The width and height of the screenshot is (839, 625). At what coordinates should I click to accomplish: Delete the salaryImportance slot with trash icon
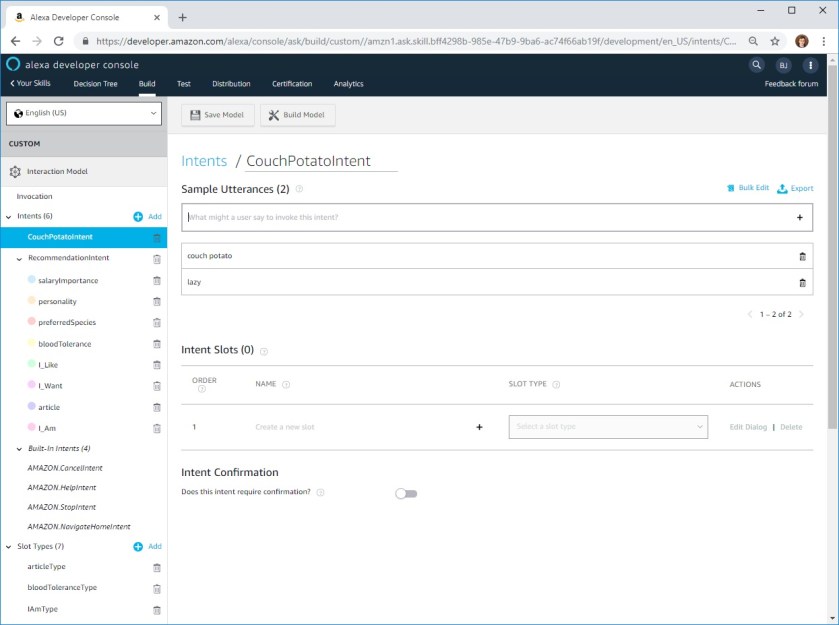pos(157,281)
